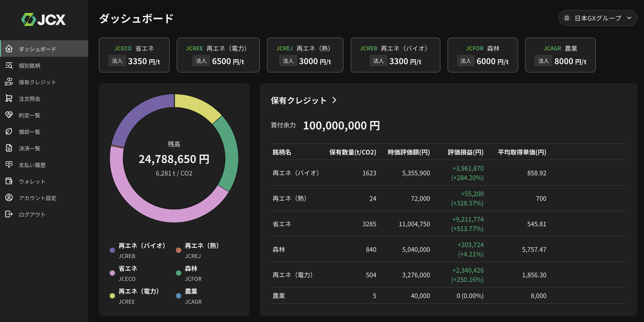This screenshot has height=322, width=644.
Task: Click the JCAGR 農業 price card
Action: pos(560,55)
